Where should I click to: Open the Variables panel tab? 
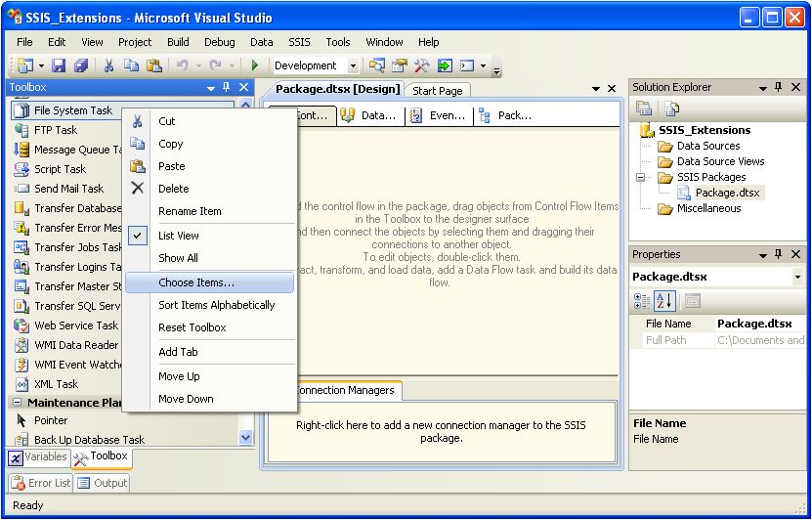pos(39,456)
